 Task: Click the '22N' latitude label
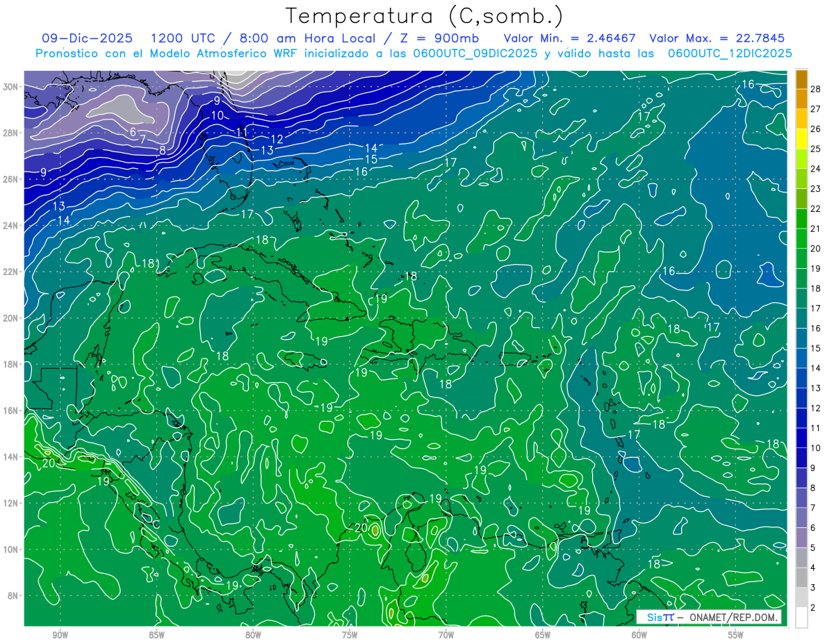point(12,272)
